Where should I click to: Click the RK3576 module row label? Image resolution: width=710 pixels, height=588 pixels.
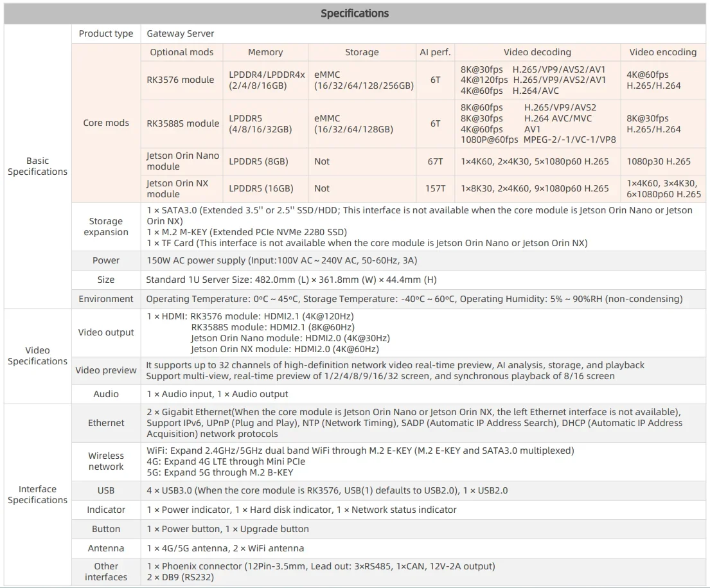click(181, 80)
